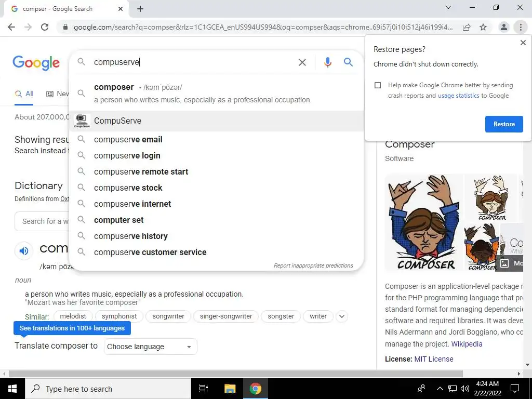Open the Windows Start button
The width and height of the screenshot is (532, 399).
(12, 389)
